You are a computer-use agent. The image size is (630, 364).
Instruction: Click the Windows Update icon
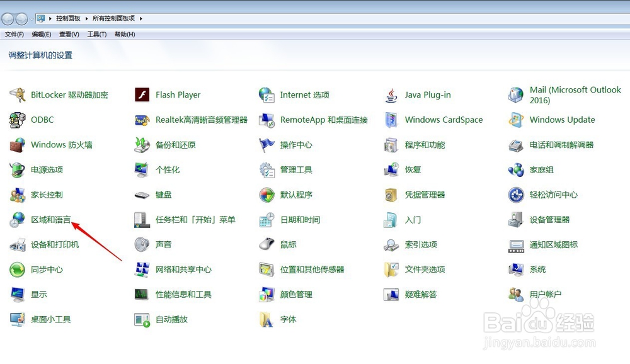click(516, 120)
